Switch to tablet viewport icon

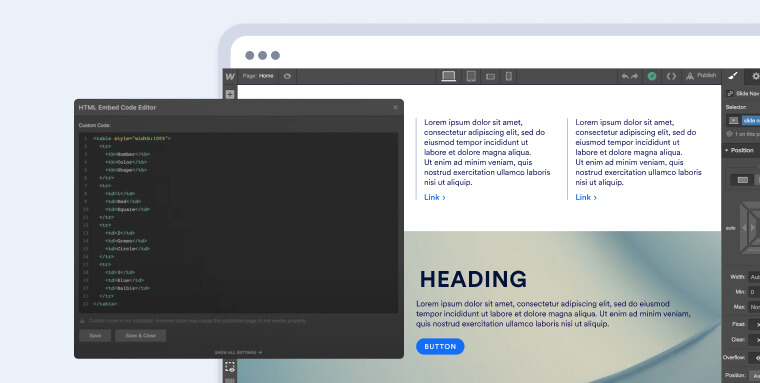click(471, 76)
